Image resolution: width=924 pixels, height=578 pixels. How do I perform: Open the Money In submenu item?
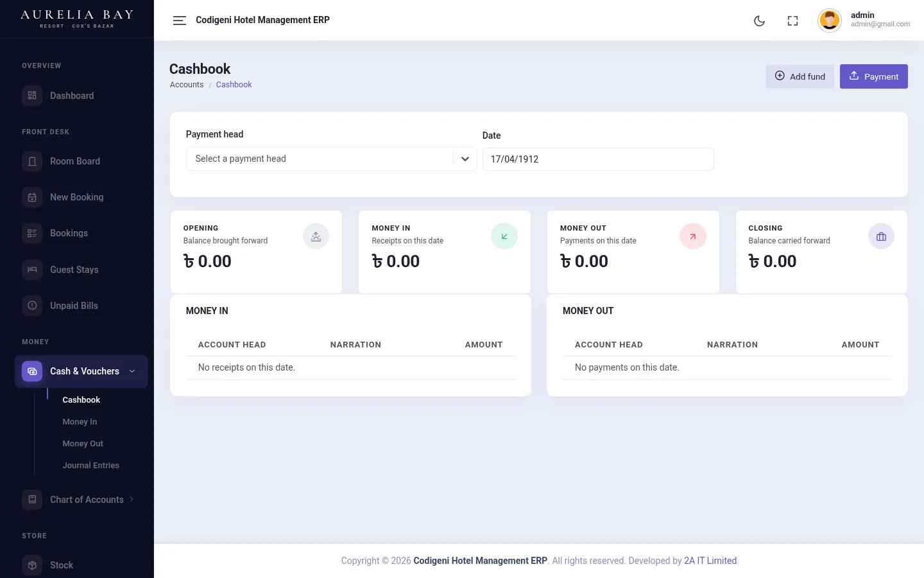click(x=80, y=422)
